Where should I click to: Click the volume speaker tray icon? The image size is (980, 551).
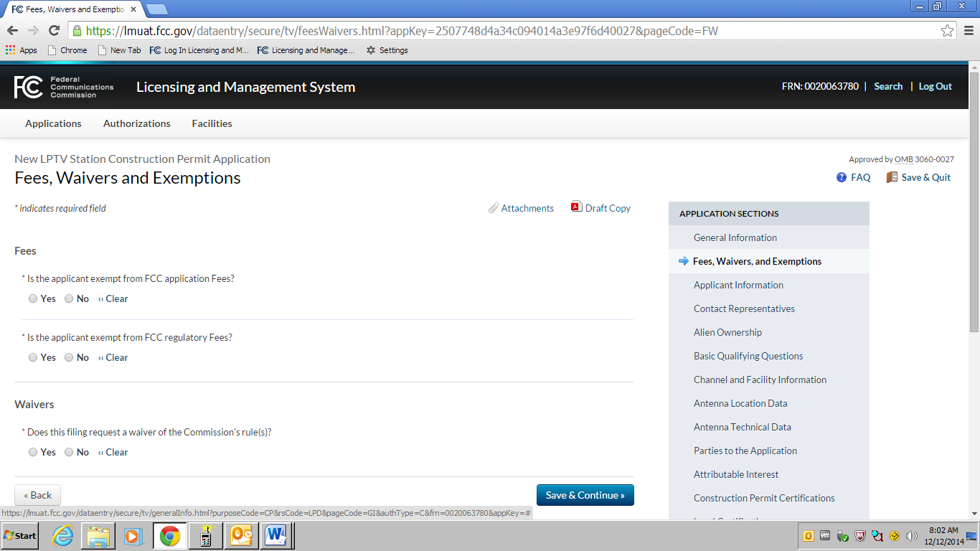(912, 536)
